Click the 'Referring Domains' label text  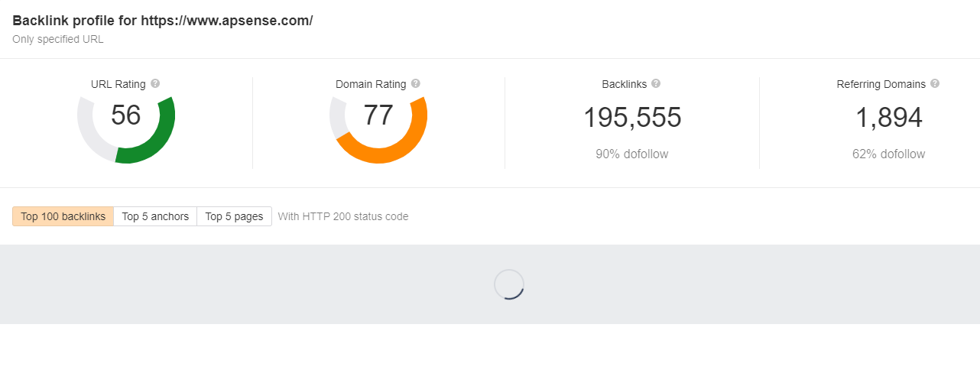(x=881, y=84)
